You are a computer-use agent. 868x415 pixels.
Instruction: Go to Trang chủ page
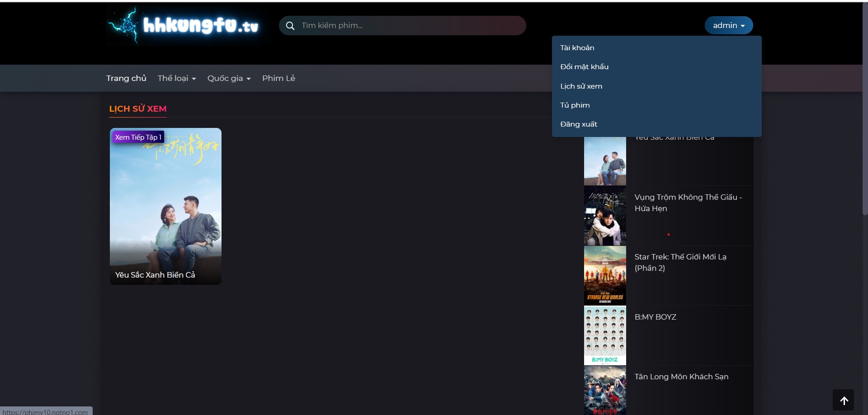pos(126,78)
